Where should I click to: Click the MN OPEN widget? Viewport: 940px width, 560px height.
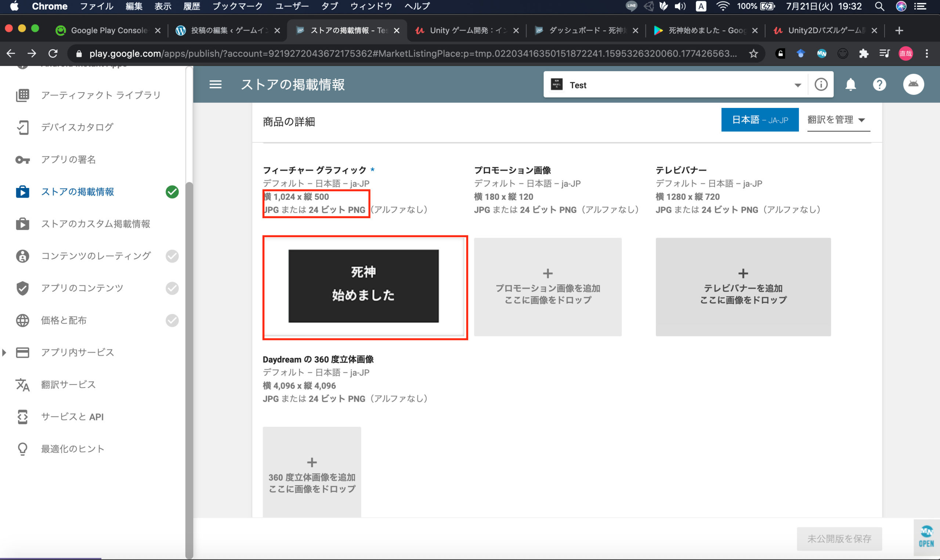[x=926, y=537]
